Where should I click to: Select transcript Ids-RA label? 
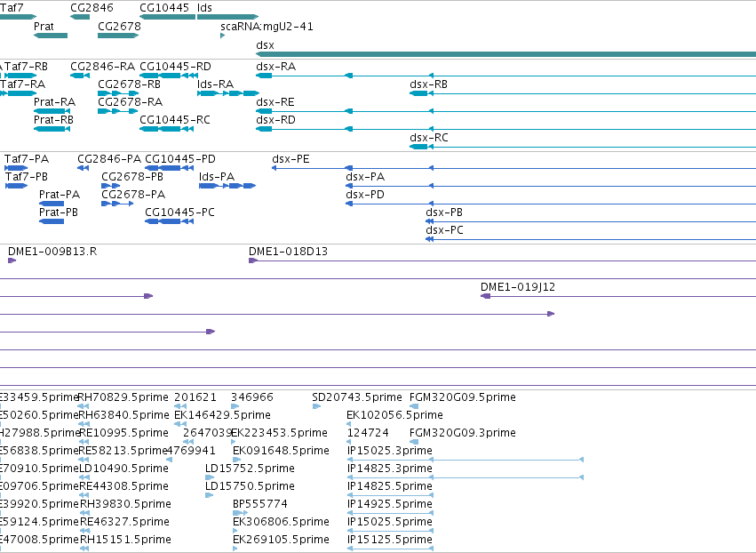[216, 84]
